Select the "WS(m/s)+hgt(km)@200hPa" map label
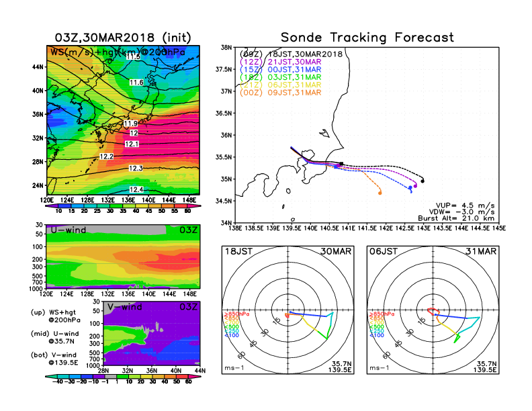The height and width of the screenshot is (411, 532). pyautogui.click(x=118, y=52)
